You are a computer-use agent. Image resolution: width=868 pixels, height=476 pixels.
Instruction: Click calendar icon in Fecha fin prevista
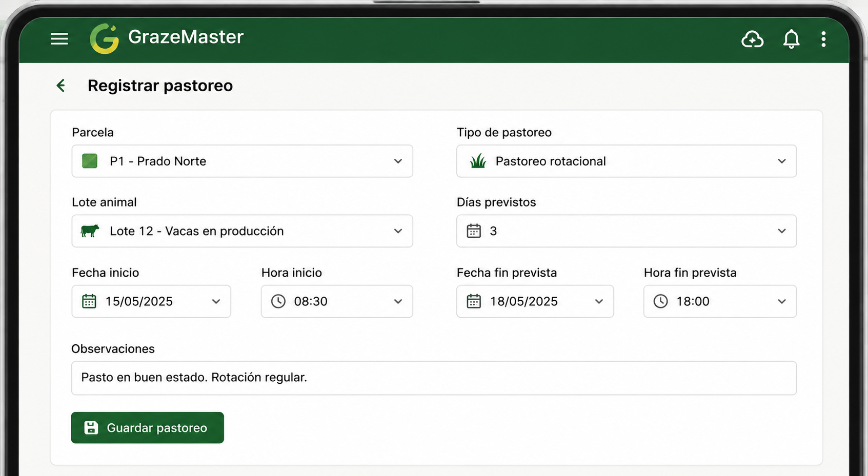[474, 301]
